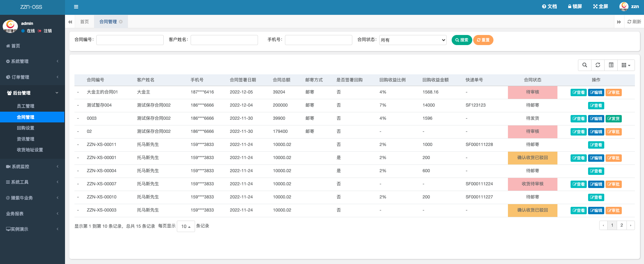This screenshot has width=644, height=264.
Task: Click the previous page arrow
Action: [x=603, y=225]
